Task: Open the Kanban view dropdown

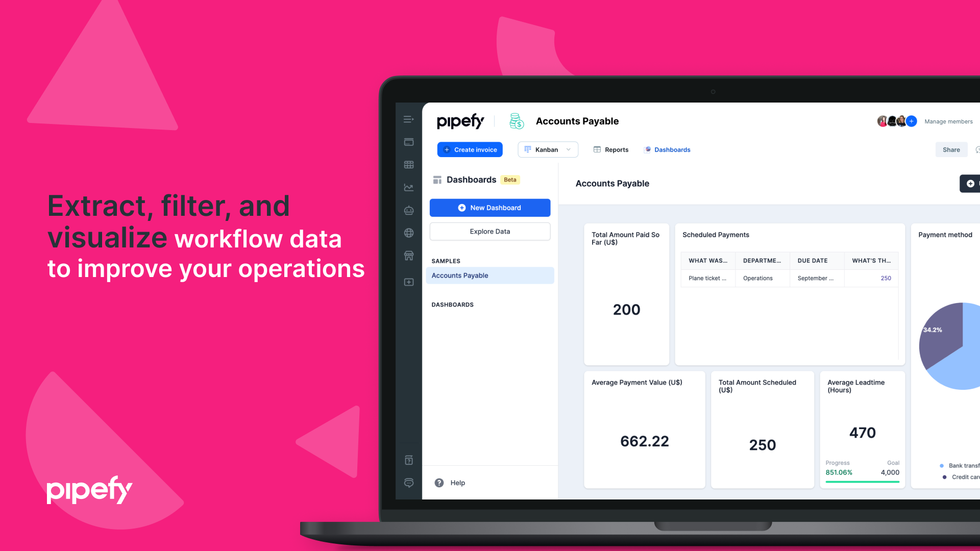Action: click(x=568, y=149)
